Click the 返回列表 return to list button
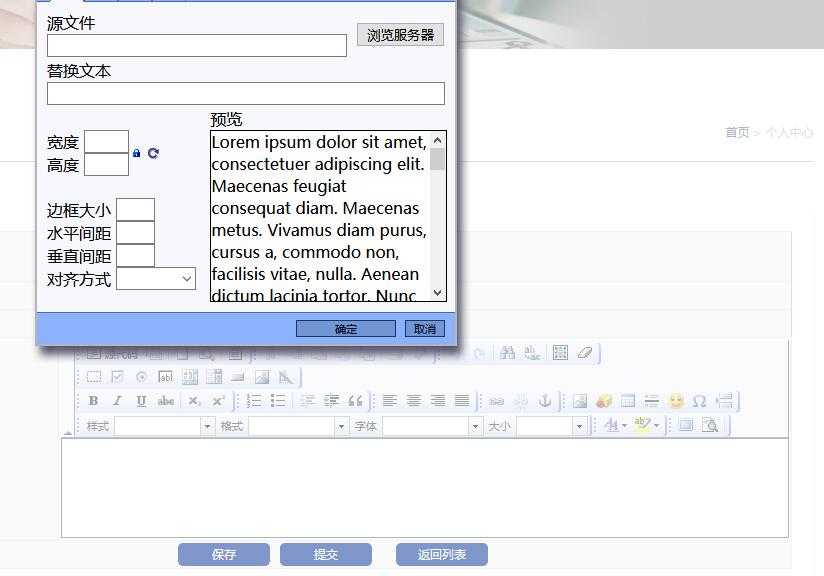Screen dimensions: 824x576 coord(442,554)
